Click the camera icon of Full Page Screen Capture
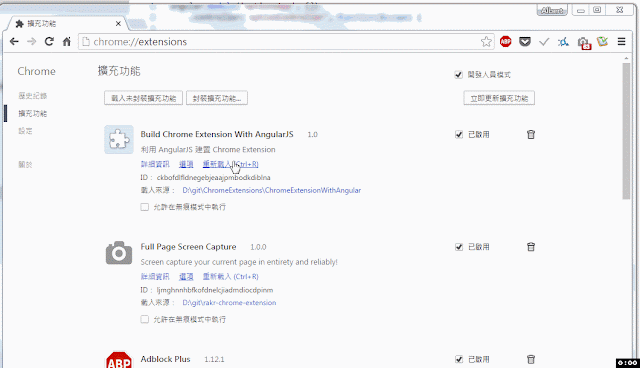The height and width of the screenshot is (368, 640). (x=119, y=253)
